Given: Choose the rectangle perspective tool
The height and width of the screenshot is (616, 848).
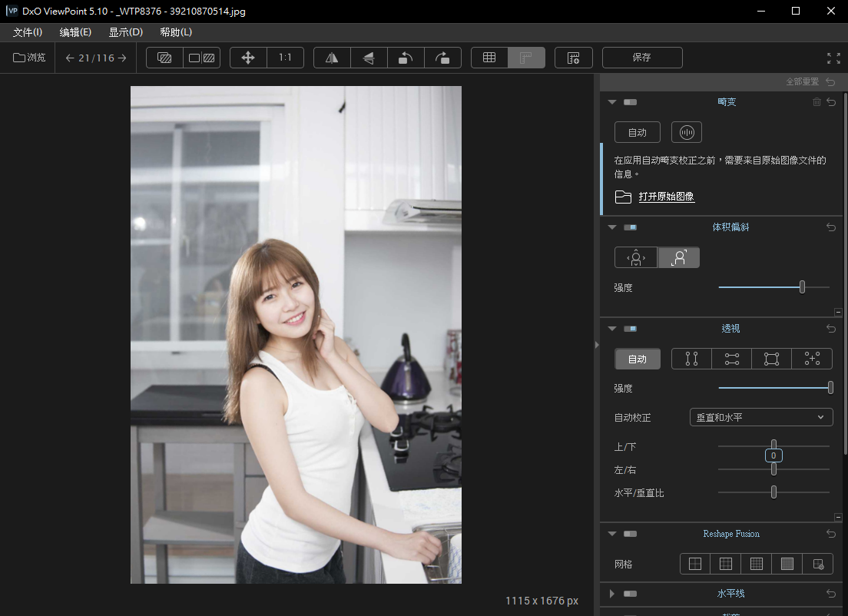Looking at the screenshot, I should [771, 359].
